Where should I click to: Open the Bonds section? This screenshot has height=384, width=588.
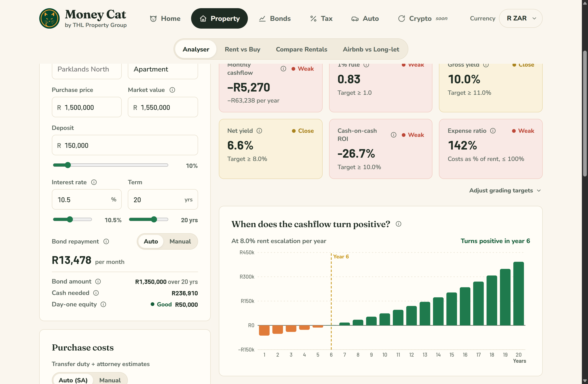pyautogui.click(x=275, y=19)
